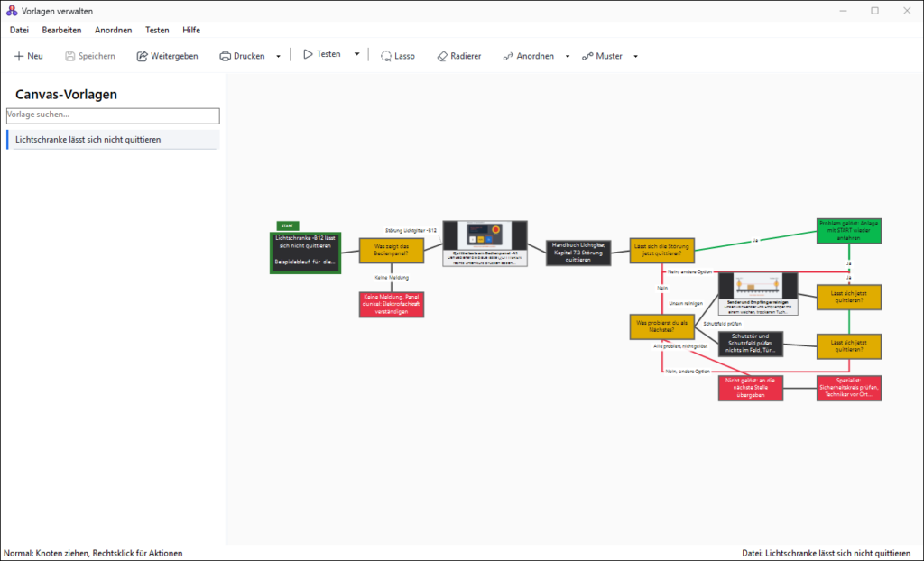This screenshot has width=924, height=561.
Task: Open the Datei menu
Action: (x=20, y=30)
